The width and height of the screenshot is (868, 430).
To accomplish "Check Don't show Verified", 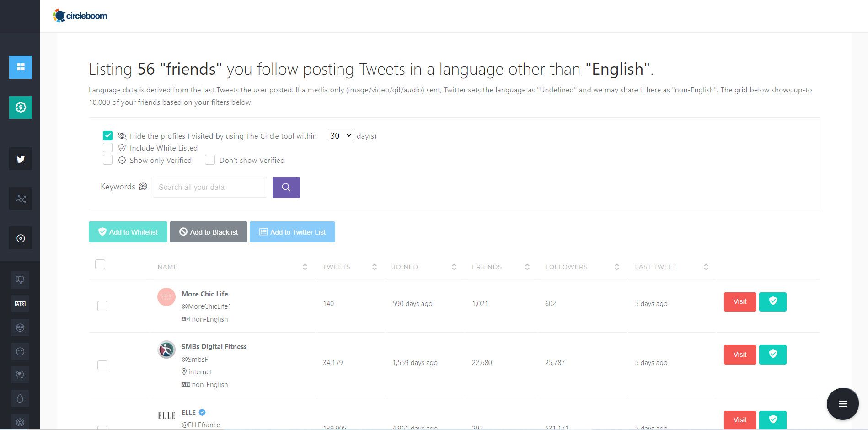I will point(209,160).
